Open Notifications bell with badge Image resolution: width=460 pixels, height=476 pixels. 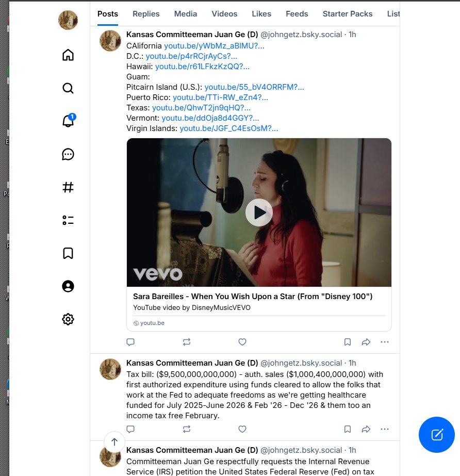click(68, 121)
